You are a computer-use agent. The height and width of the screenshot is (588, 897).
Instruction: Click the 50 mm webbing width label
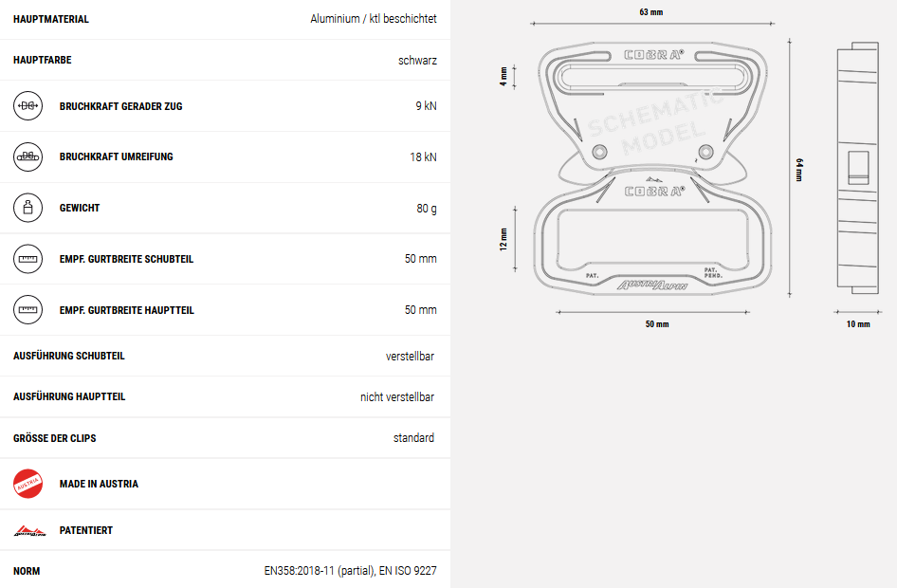point(657,324)
